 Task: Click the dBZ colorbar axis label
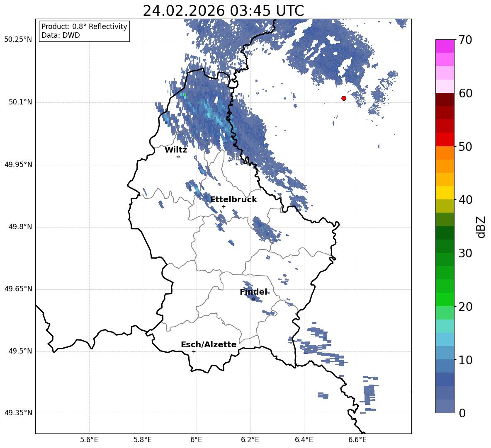(x=481, y=227)
